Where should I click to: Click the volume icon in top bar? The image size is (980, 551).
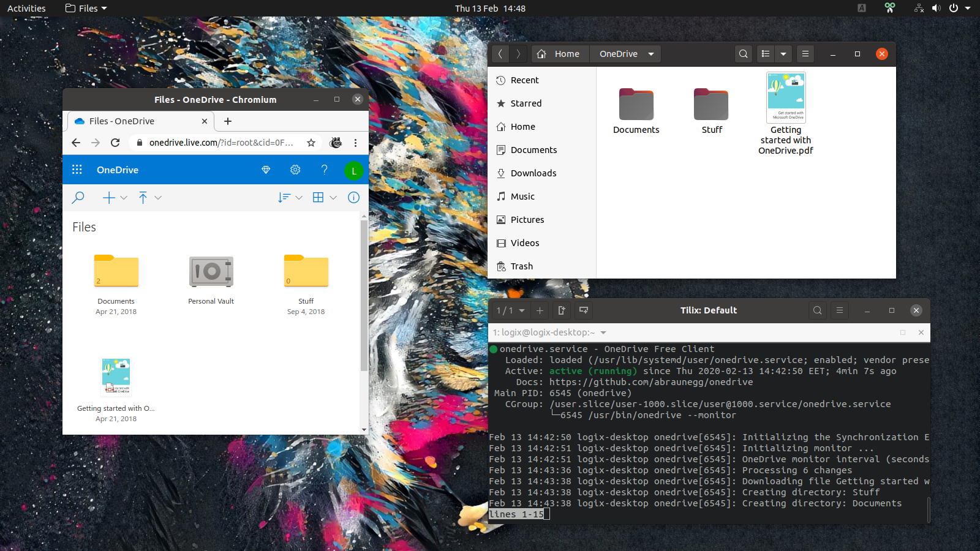click(936, 8)
